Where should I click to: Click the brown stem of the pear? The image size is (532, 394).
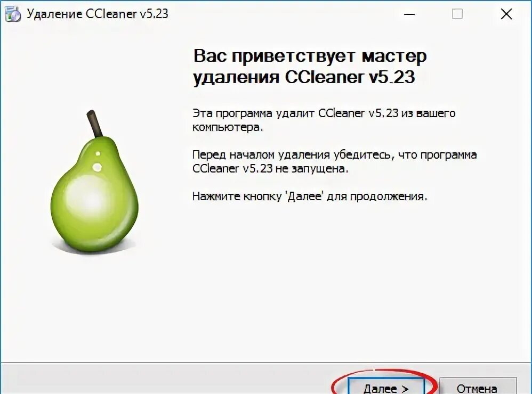[95, 124]
